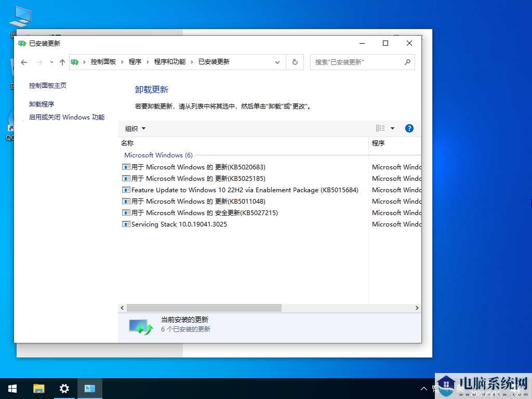Go back using the back arrow
Viewport: 532px width, 399px height.
(x=24, y=62)
